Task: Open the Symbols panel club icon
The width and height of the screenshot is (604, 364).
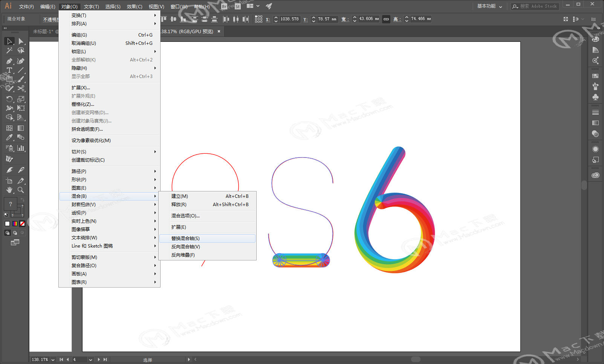Action: point(595,97)
